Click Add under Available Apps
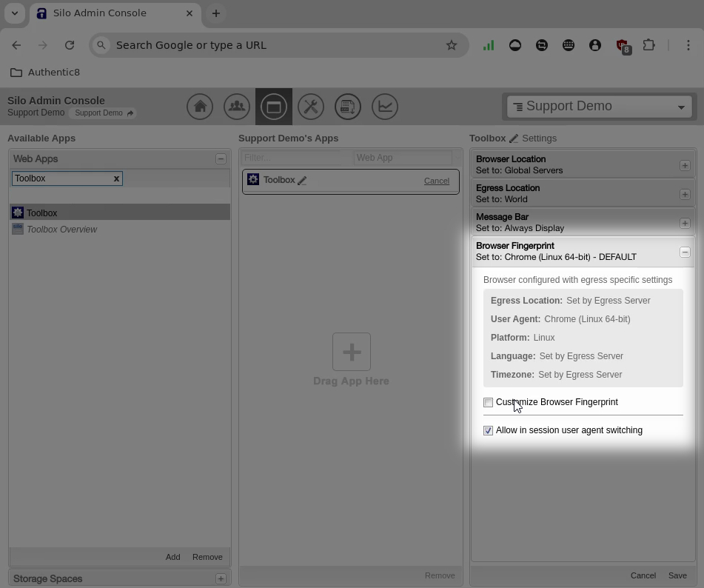 pyautogui.click(x=173, y=557)
